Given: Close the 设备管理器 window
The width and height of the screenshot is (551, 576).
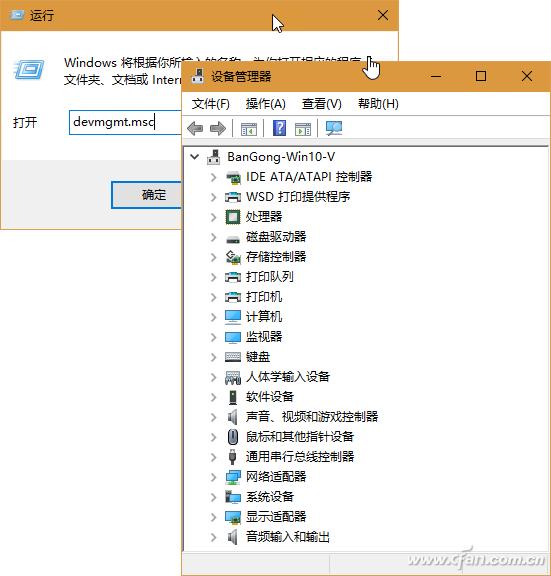Looking at the screenshot, I should pyautogui.click(x=527, y=76).
